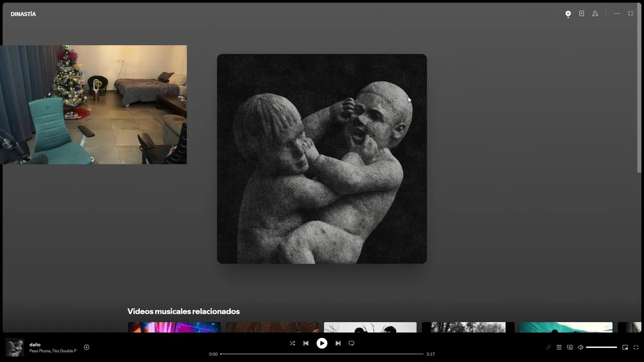The image size is (644, 362).
Task: Open the three-dots more options menu
Action: 617,14
